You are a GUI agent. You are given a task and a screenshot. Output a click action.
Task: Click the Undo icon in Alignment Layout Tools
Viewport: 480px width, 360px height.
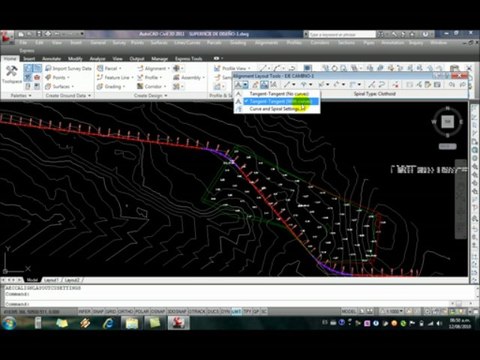(452, 85)
